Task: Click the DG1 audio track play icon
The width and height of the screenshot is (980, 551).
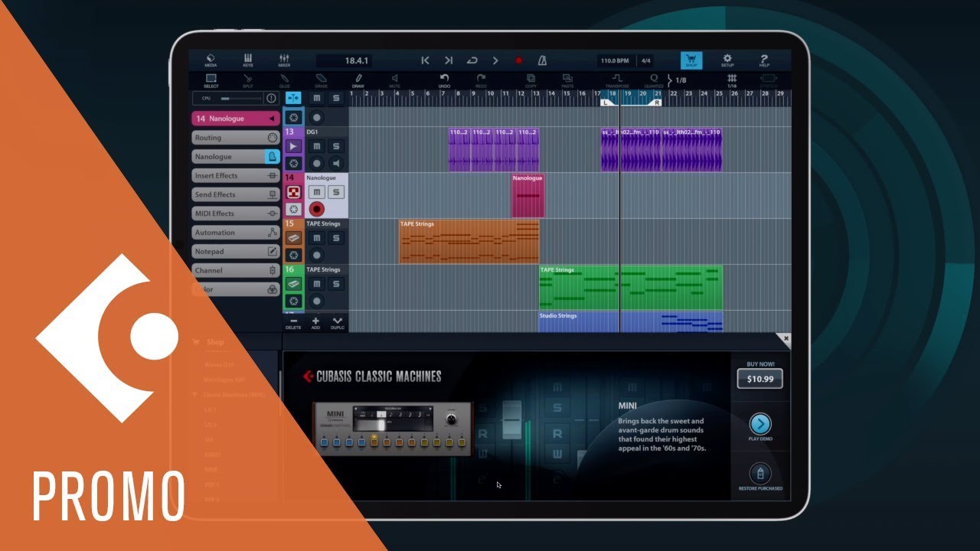Action: 293,146
